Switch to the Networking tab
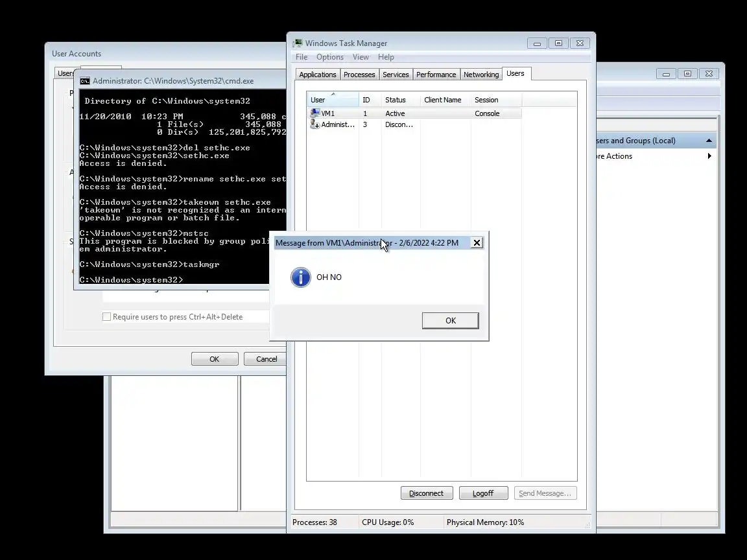The height and width of the screenshot is (560, 747). [x=481, y=75]
